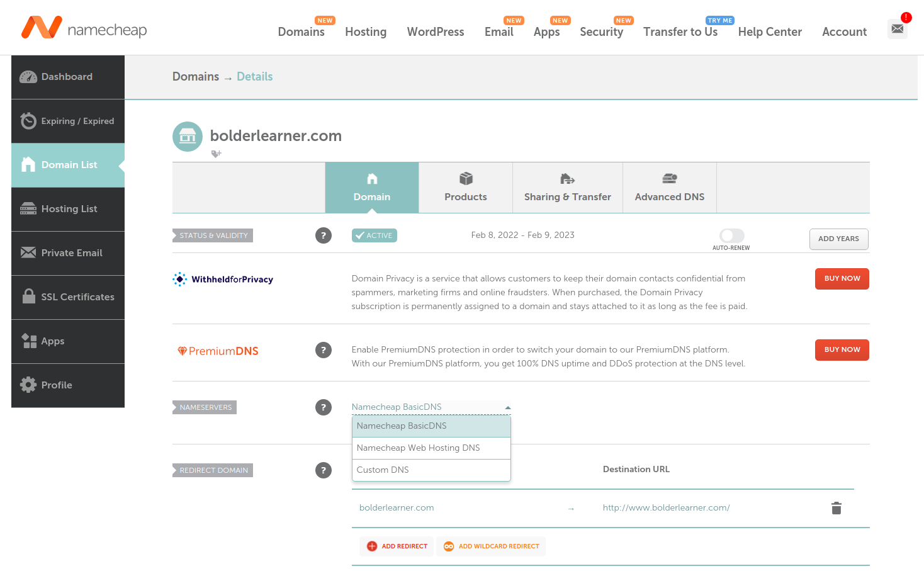Click ADD WILDCARD REDIRECT button
This screenshot has height=571, width=924.
(491, 546)
